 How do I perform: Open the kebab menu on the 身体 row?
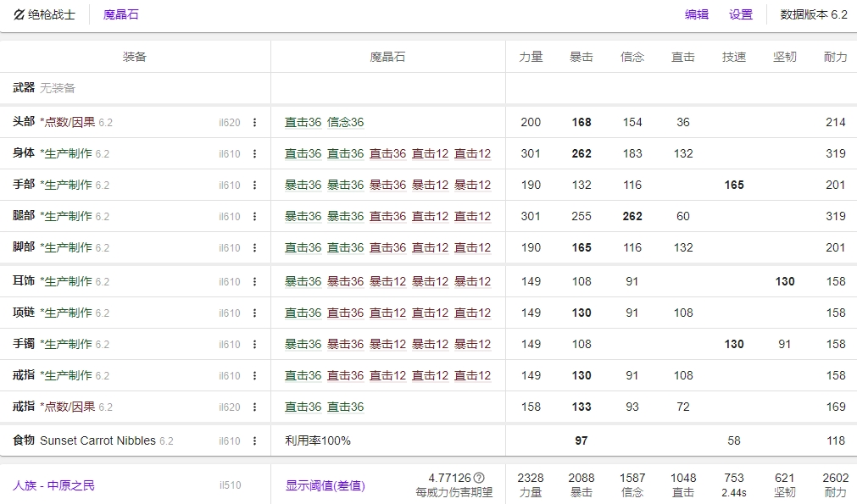pyautogui.click(x=253, y=153)
